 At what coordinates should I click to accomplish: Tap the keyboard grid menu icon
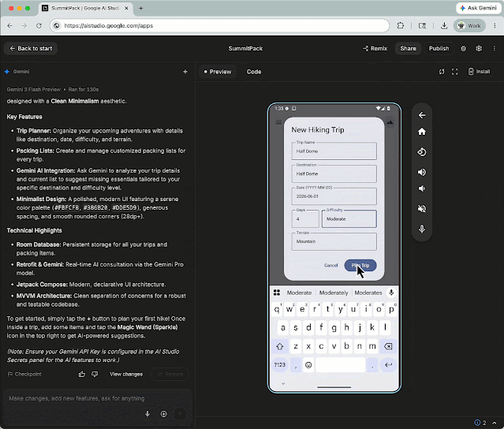(276, 293)
